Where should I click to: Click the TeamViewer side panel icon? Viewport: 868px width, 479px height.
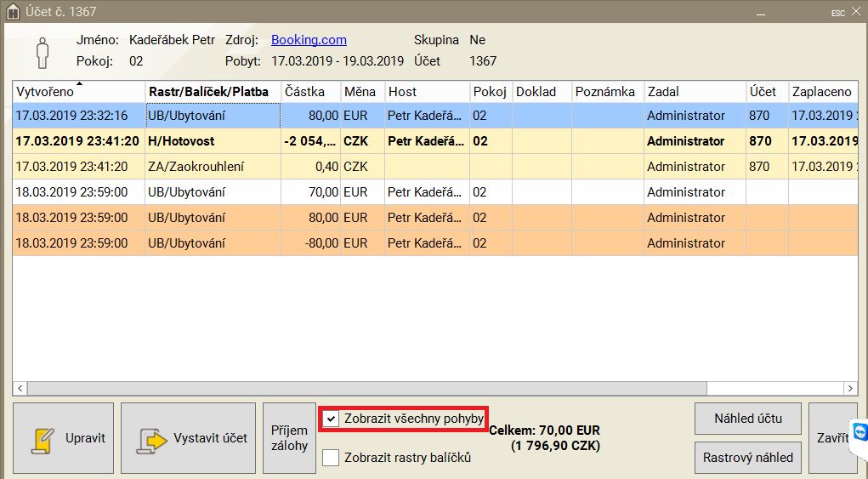coord(859,433)
